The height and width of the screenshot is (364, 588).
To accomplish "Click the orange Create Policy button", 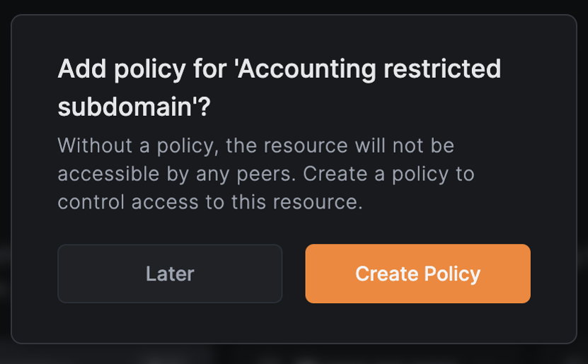I will pyautogui.click(x=417, y=274).
